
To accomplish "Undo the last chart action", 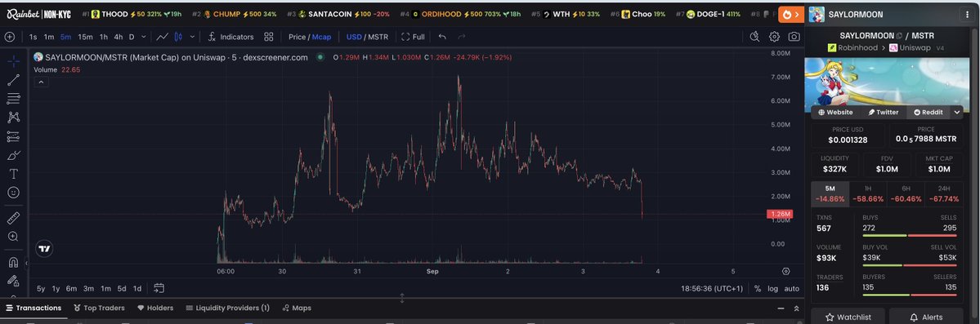I will (x=442, y=37).
